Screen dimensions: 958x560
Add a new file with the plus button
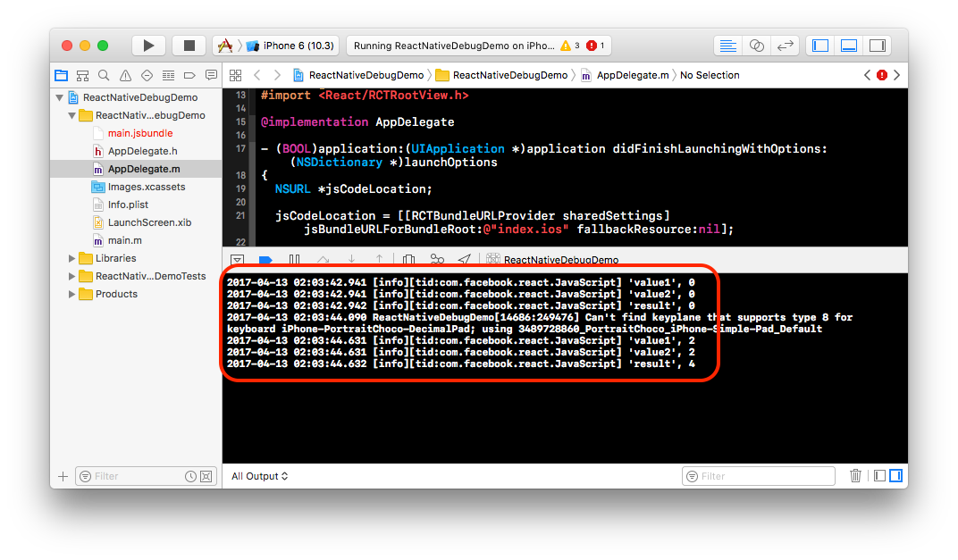[x=63, y=476]
